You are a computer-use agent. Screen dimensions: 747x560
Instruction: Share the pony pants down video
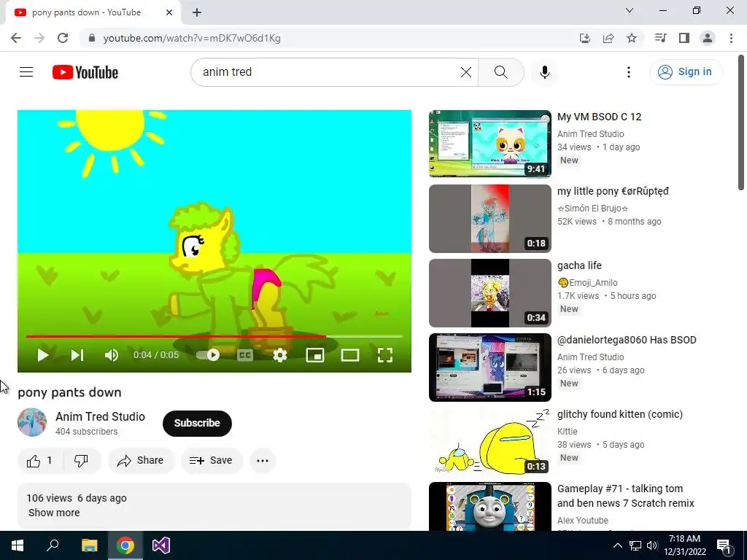(141, 461)
